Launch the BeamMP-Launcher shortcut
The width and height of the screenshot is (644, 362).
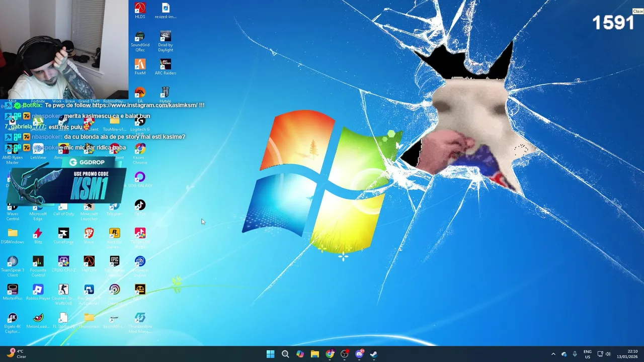pyautogui.click(x=115, y=320)
